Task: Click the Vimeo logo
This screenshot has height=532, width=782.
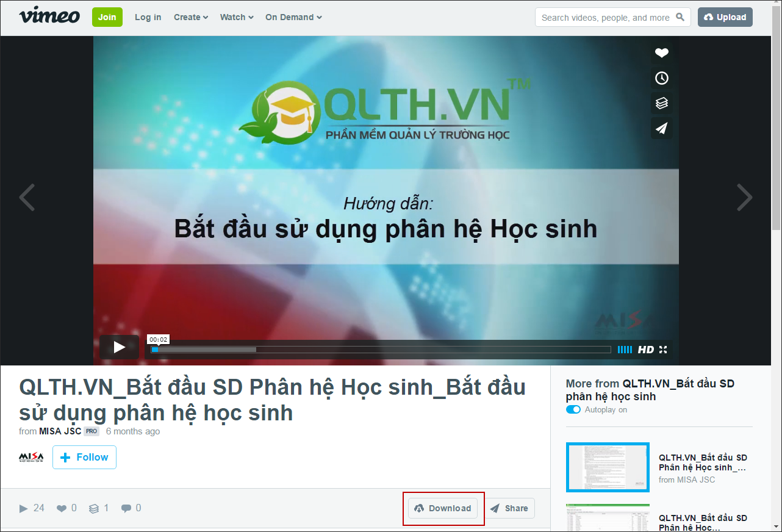Action: (49, 16)
